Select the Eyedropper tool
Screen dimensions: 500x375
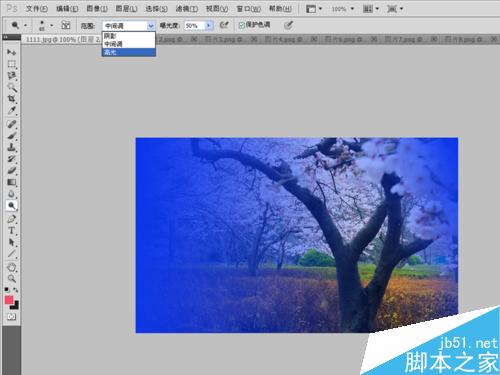(11, 110)
